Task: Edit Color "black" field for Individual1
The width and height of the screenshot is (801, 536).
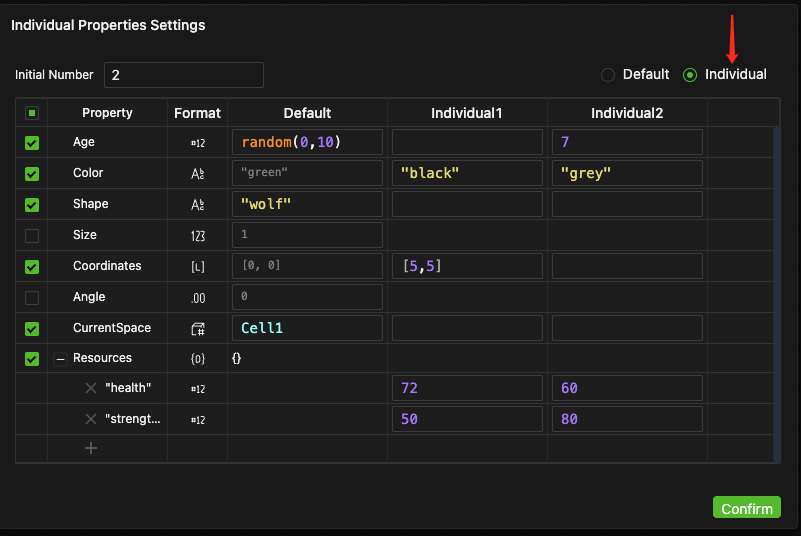Action: 467,173
